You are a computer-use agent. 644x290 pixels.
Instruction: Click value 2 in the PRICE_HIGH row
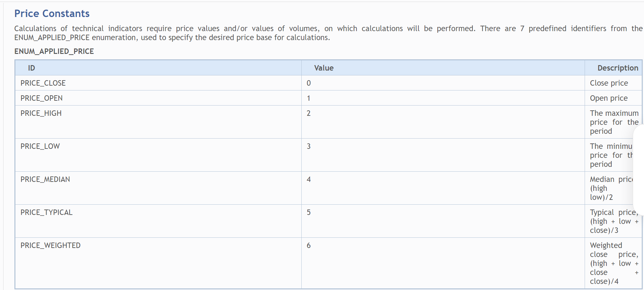[x=309, y=113]
